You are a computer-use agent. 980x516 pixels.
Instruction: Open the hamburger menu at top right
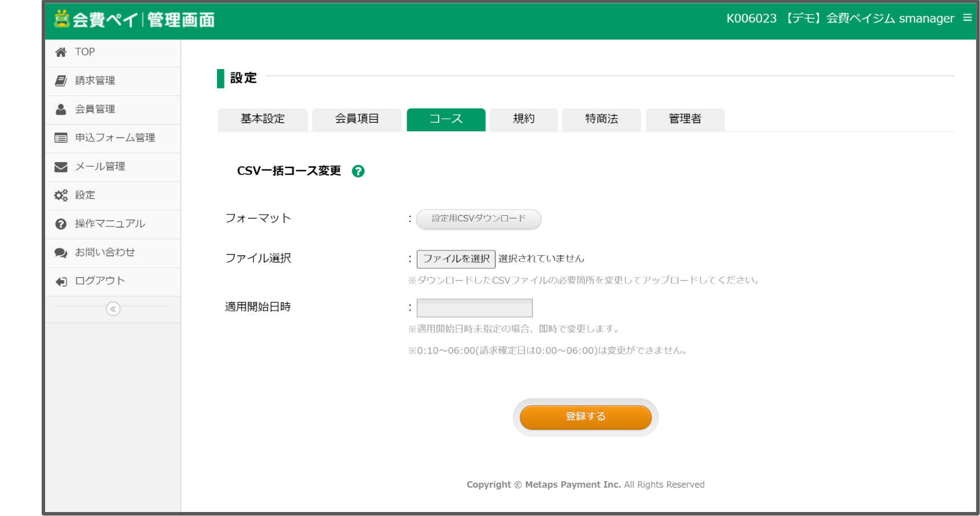point(968,18)
